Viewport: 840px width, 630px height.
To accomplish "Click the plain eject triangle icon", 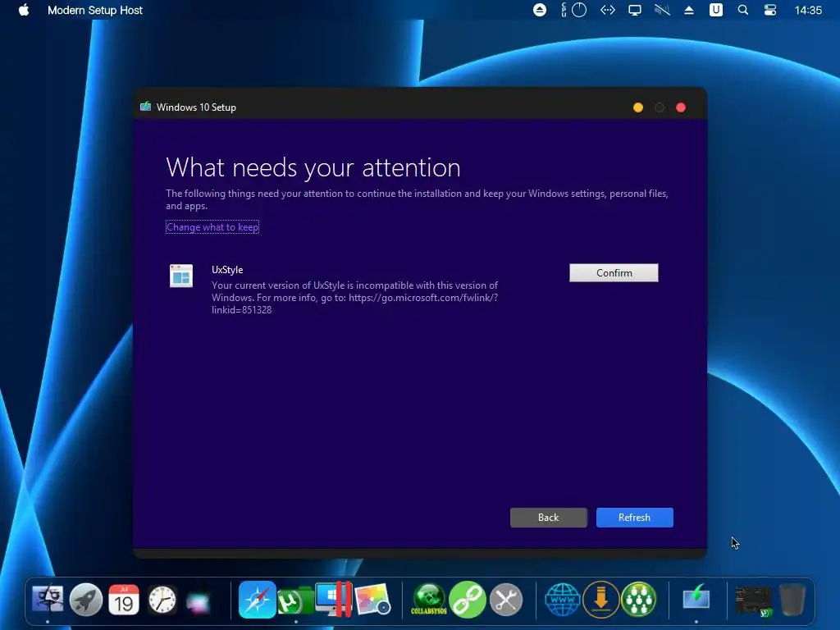I will pos(689,10).
